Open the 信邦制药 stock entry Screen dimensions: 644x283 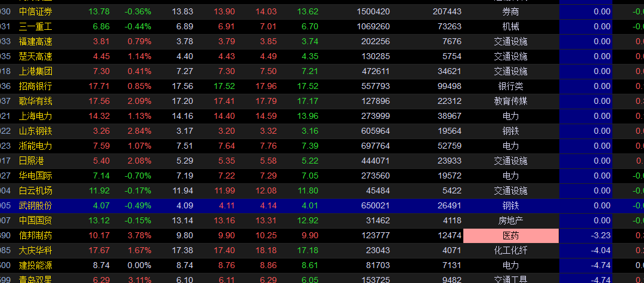(x=35, y=235)
